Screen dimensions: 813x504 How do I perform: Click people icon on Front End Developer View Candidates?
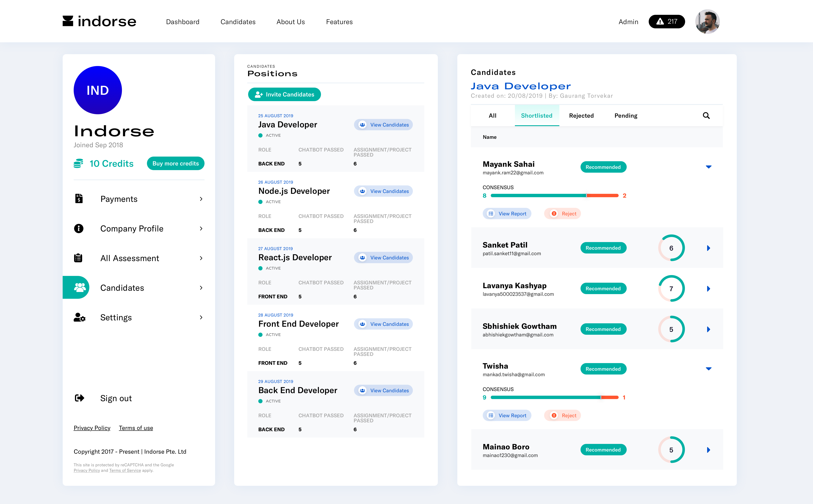(x=362, y=324)
